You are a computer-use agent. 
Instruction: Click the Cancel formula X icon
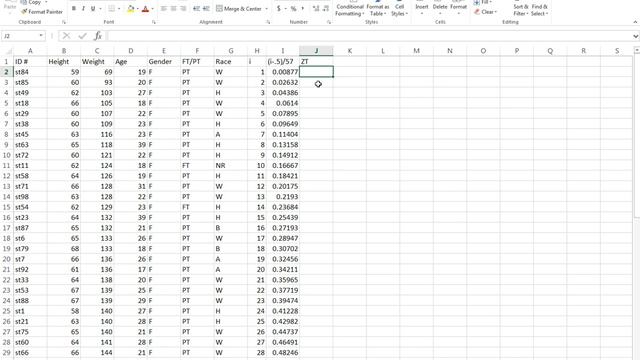66,36
